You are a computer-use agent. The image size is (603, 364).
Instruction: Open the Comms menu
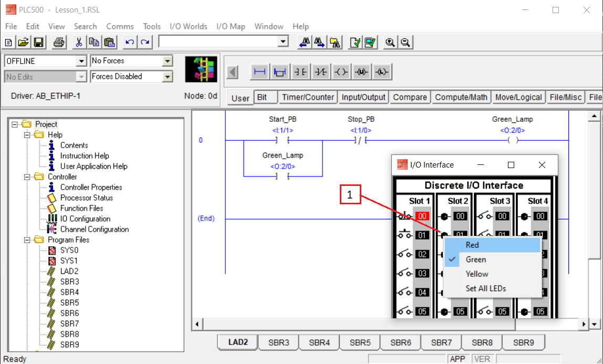click(120, 26)
